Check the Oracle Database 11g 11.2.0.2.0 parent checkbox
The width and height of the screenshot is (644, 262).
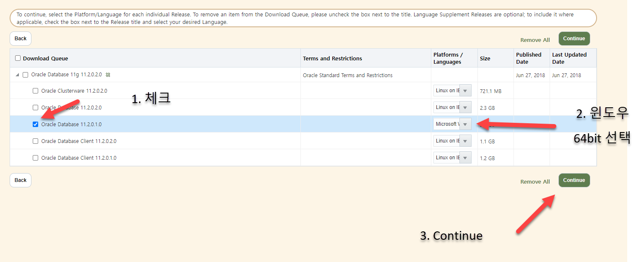[25, 75]
